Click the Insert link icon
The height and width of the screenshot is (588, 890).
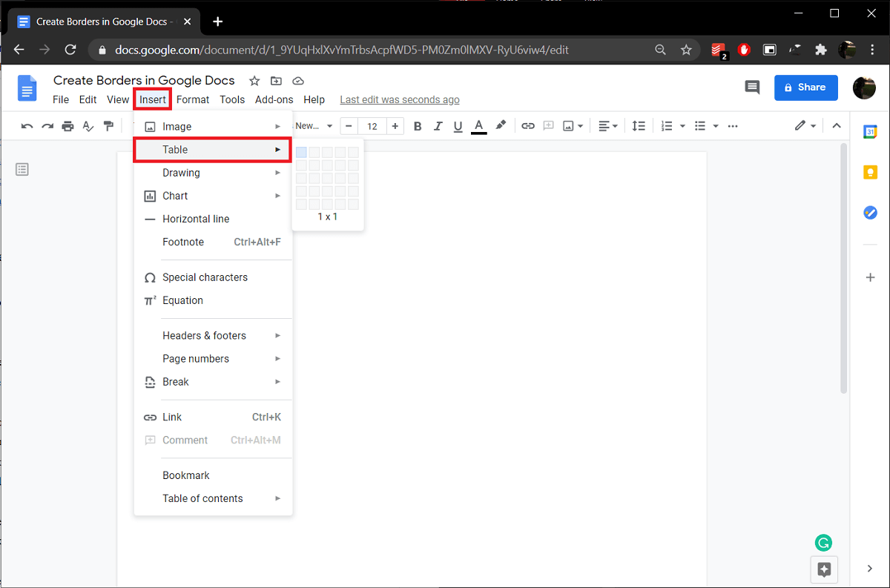pyautogui.click(x=528, y=126)
